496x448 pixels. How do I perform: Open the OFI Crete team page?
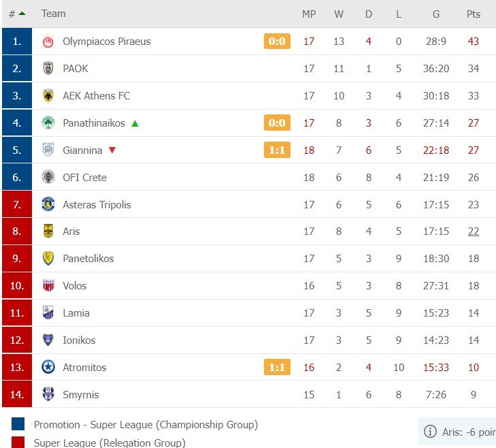(x=84, y=178)
